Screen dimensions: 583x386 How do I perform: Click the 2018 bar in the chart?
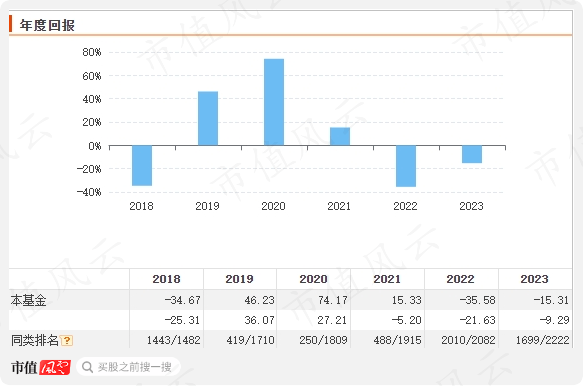(142, 165)
